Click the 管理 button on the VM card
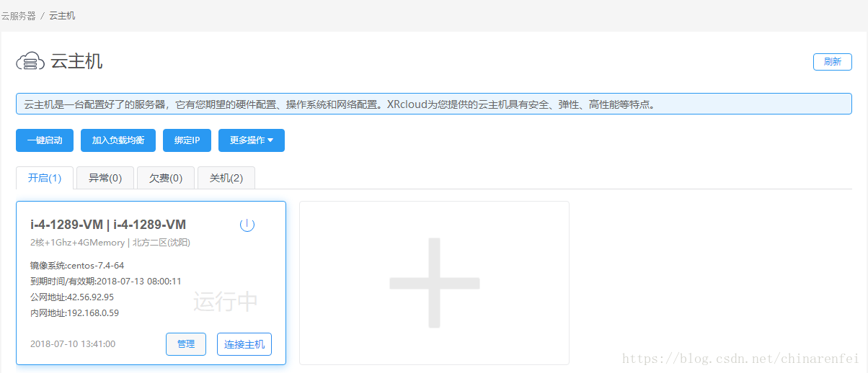Viewport: 868px width, 373px height. coord(186,344)
